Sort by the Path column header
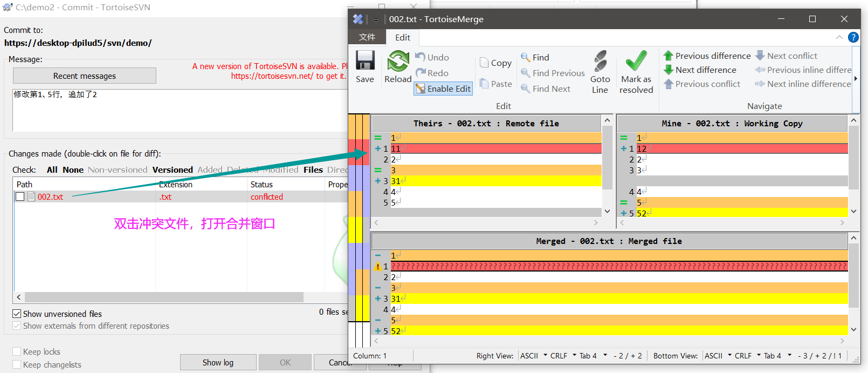The height and width of the screenshot is (373, 868). [x=85, y=184]
